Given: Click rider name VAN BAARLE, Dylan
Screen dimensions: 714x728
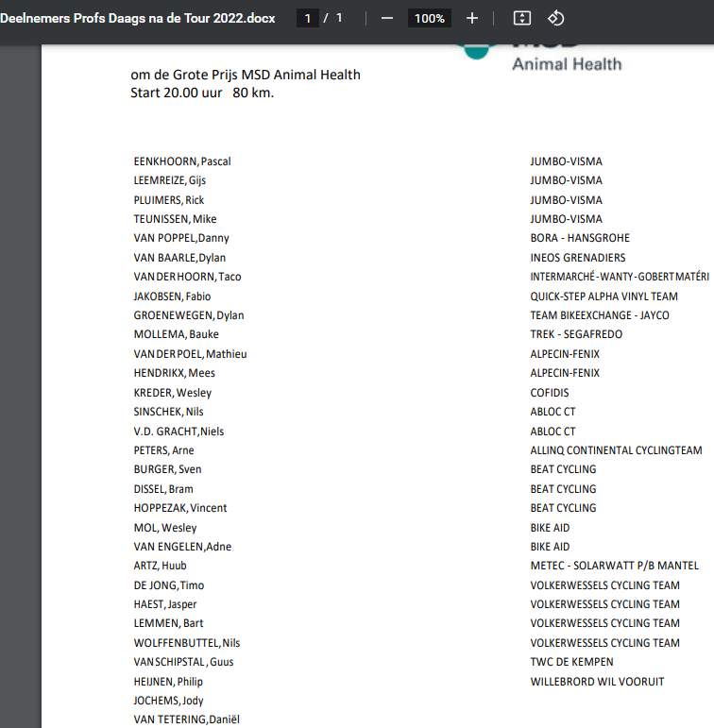Looking at the screenshot, I should [179, 258].
